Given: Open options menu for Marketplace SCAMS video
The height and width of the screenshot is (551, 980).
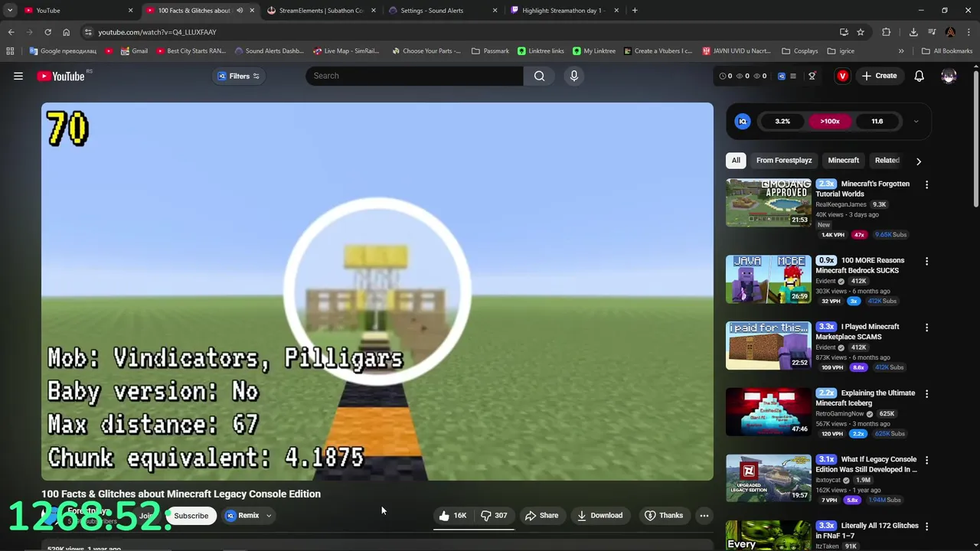Looking at the screenshot, I should (926, 328).
